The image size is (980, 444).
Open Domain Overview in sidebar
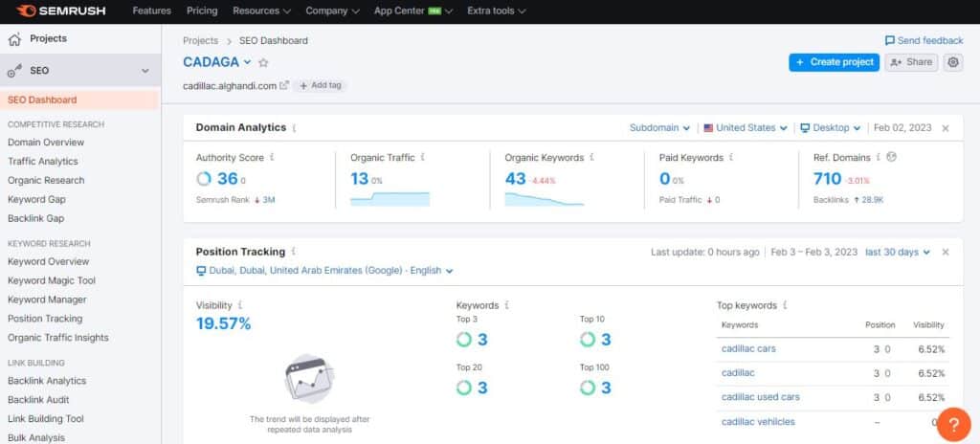pos(46,143)
